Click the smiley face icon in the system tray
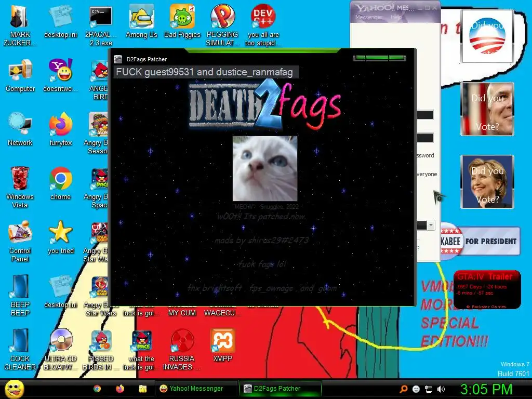This screenshot has width=532, height=399. (416, 389)
